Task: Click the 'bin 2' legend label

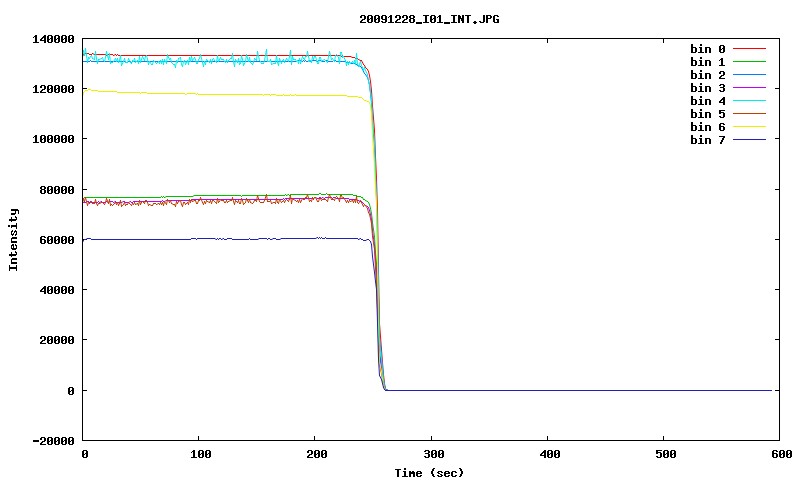Action: (x=708, y=75)
